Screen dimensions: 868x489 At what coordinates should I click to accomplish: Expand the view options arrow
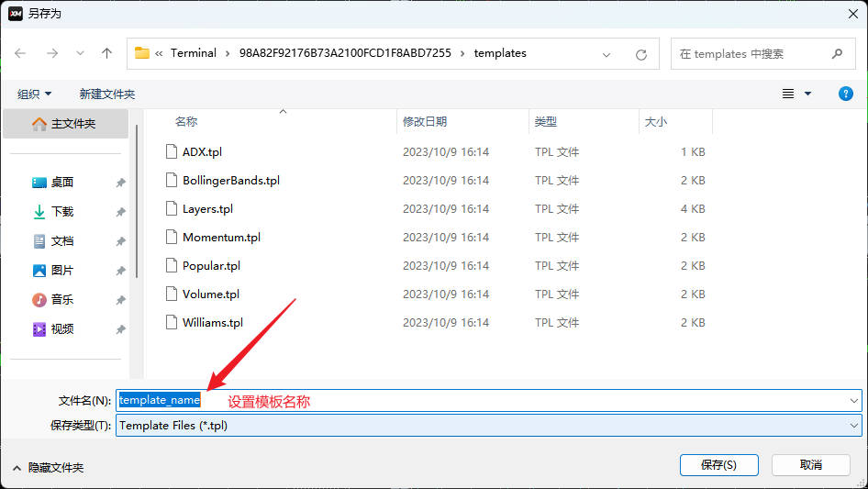807,94
